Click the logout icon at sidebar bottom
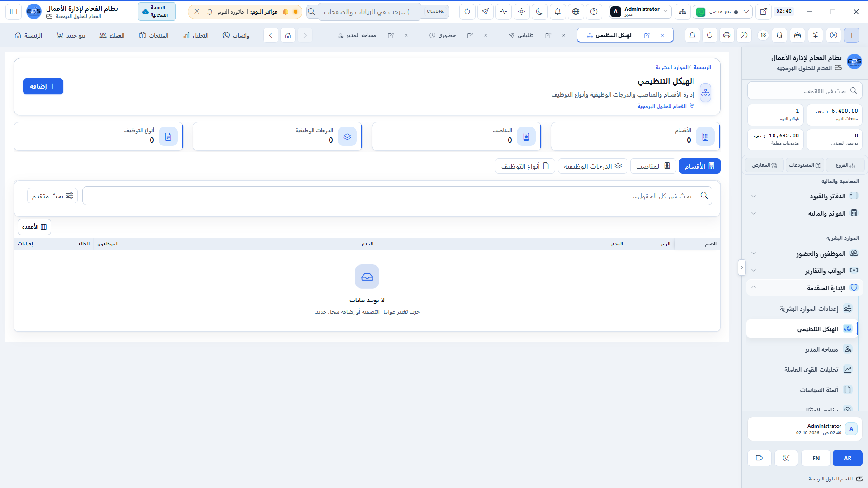 pos(759,458)
